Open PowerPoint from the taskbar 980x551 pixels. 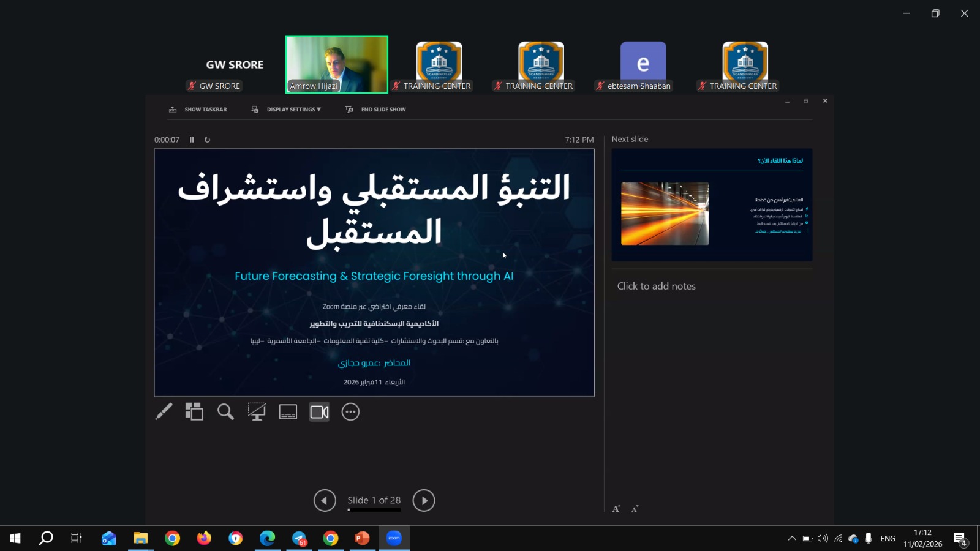(x=362, y=538)
